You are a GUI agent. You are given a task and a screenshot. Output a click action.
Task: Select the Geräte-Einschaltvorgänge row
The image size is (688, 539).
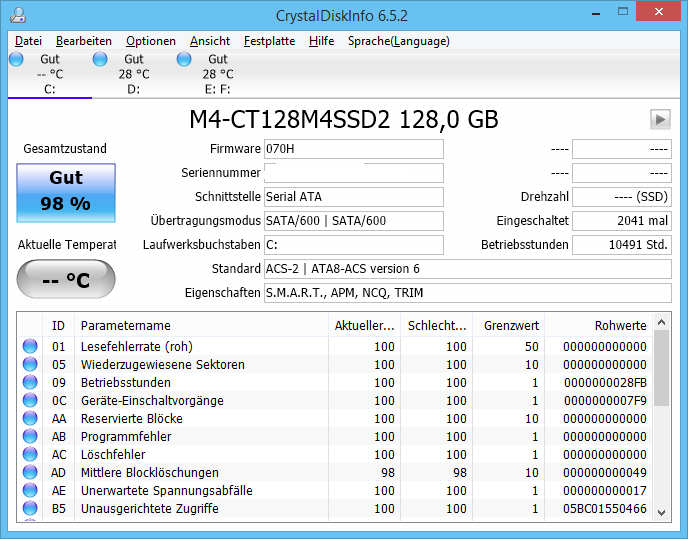point(335,400)
